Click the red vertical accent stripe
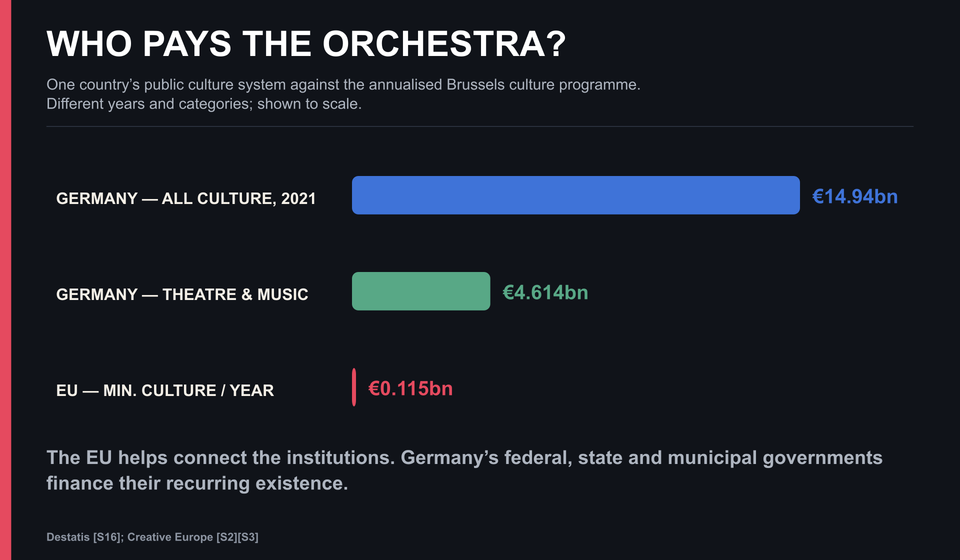Viewport: 960px width, 560px height. point(5,280)
